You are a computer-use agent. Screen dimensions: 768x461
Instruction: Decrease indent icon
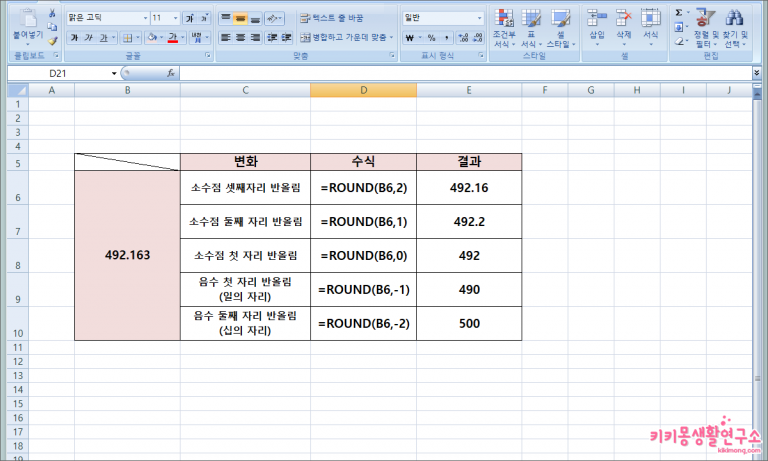(272, 38)
